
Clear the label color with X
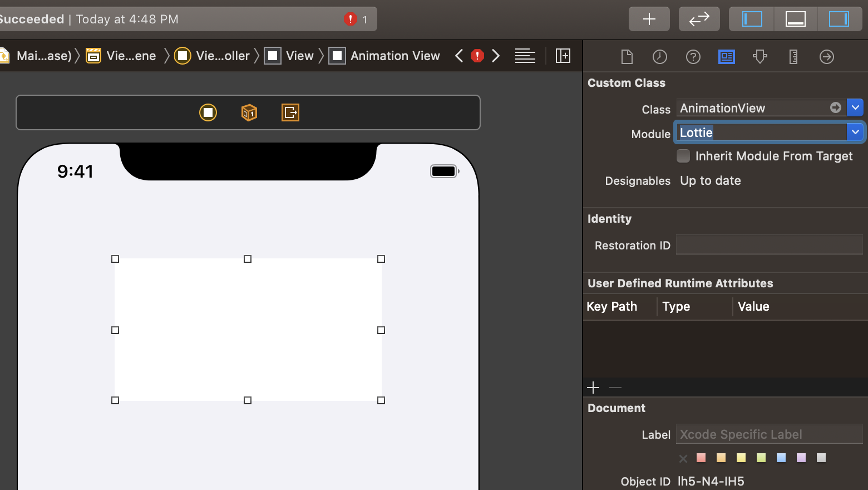683,458
